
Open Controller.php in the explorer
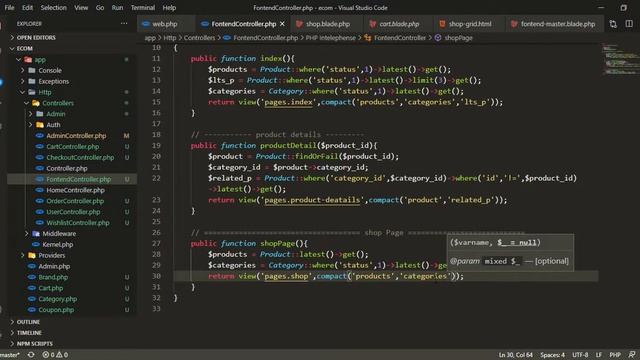[x=67, y=169]
